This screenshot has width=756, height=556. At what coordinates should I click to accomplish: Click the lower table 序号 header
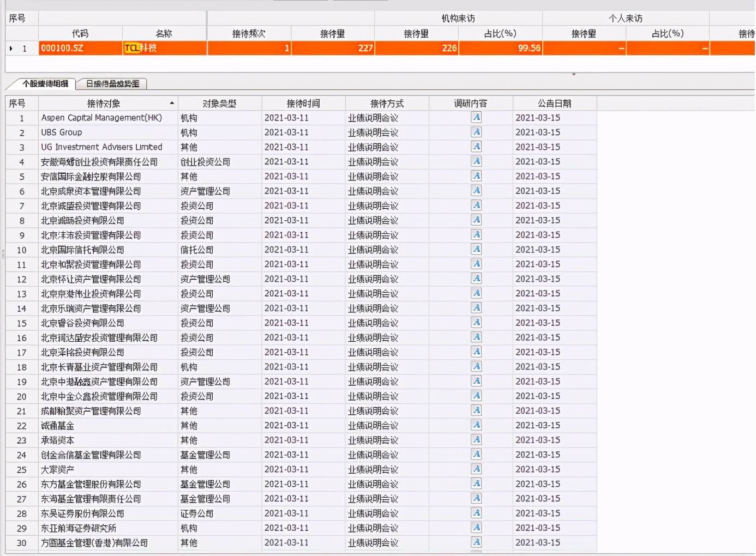[x=22, y=103]
